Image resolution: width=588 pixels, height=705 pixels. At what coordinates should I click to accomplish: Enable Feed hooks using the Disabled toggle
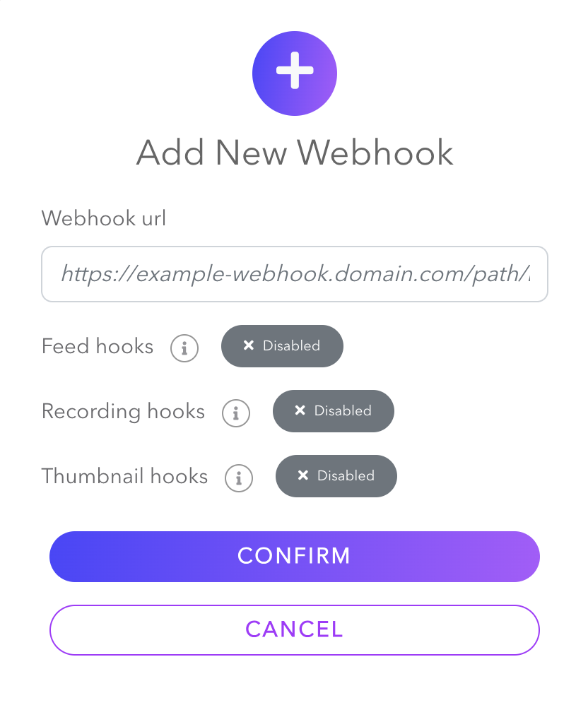[x=282, y=346]
